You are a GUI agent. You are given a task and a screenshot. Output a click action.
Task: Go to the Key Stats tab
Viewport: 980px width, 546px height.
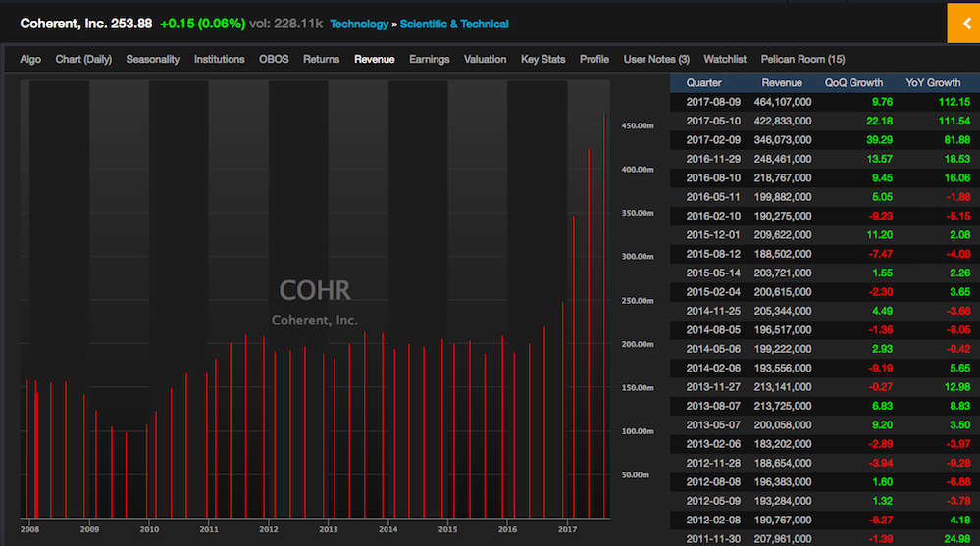543,60
